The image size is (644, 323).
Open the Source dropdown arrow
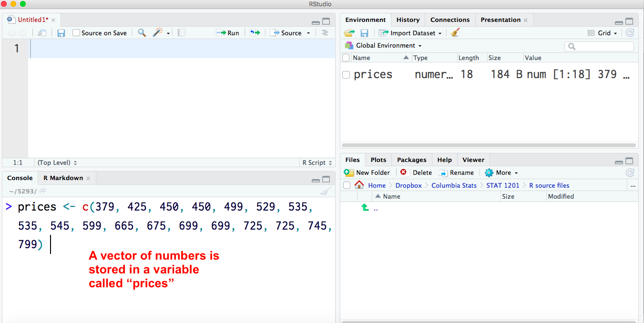click(x=308, y=33)
